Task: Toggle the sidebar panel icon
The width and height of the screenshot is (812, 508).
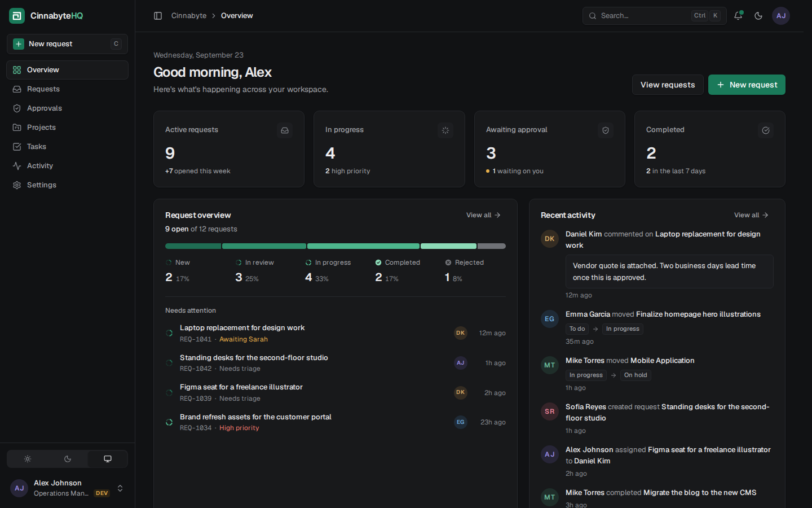Action: click(158, 16)
